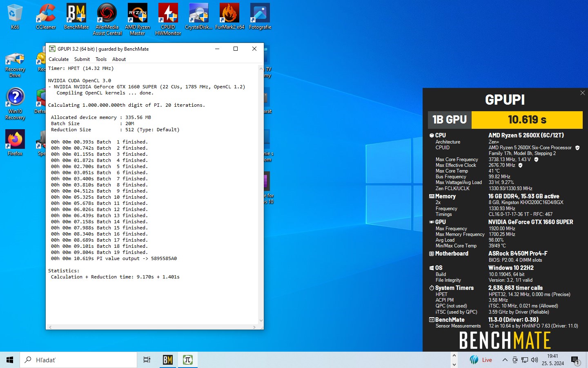Click the OS section Windows icon
The image size is (588, 368).
click(x=432, y=268)
